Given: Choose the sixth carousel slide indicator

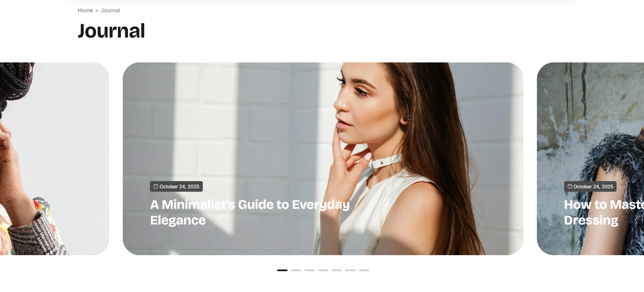Looking at the screenshot, I should pos(350,270).
